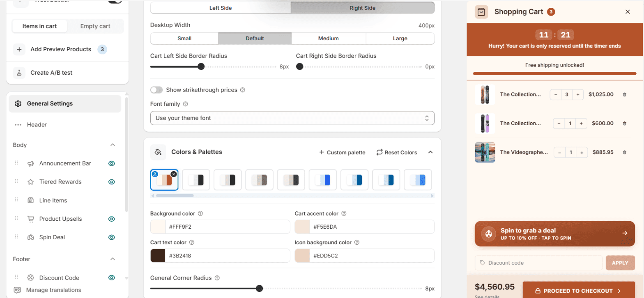Open General Settings in sidebar

(65, 104)
